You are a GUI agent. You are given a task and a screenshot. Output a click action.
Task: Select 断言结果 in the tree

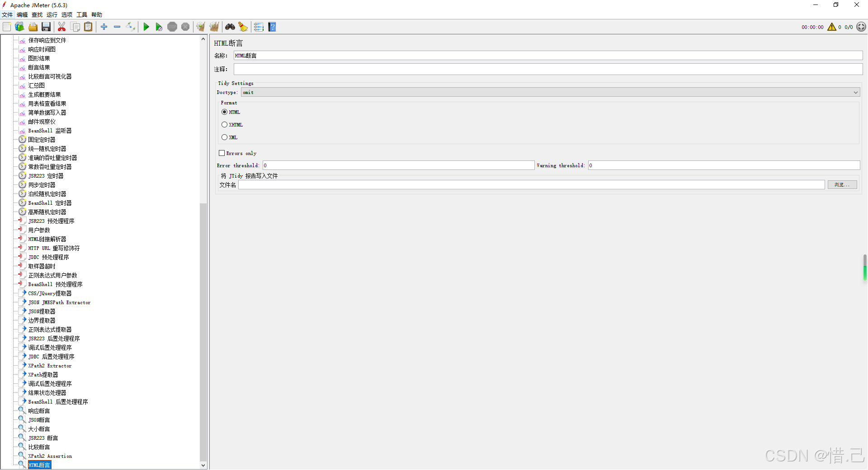coord(39,67)
